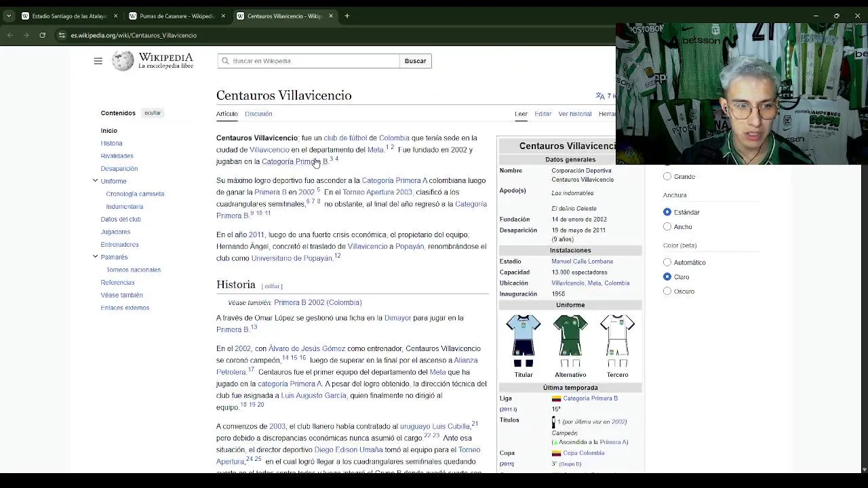Click the browser forward arrow
The height and width of the screenshot is (488, 868).
click(26, 35)
